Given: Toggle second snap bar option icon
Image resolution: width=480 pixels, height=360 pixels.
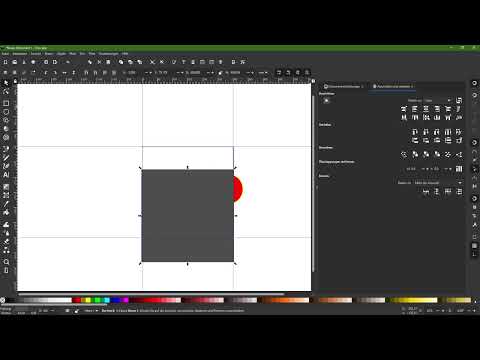Looking at the screenshot, I should tap(474, 95).
